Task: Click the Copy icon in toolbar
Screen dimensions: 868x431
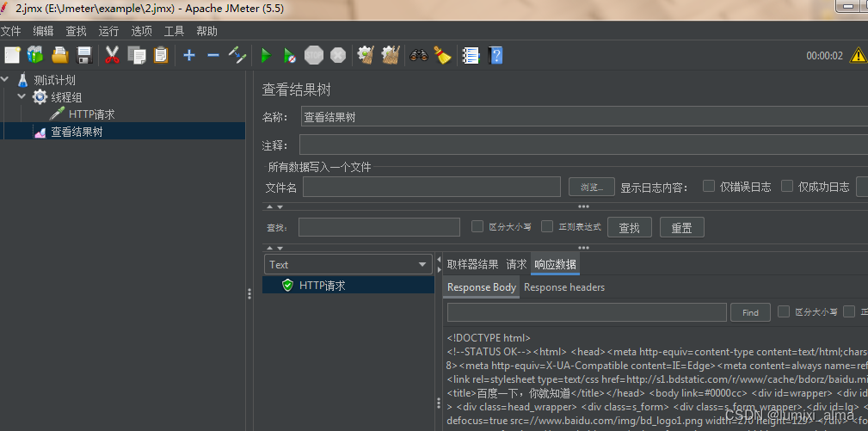Action: (x=136, y=55)
